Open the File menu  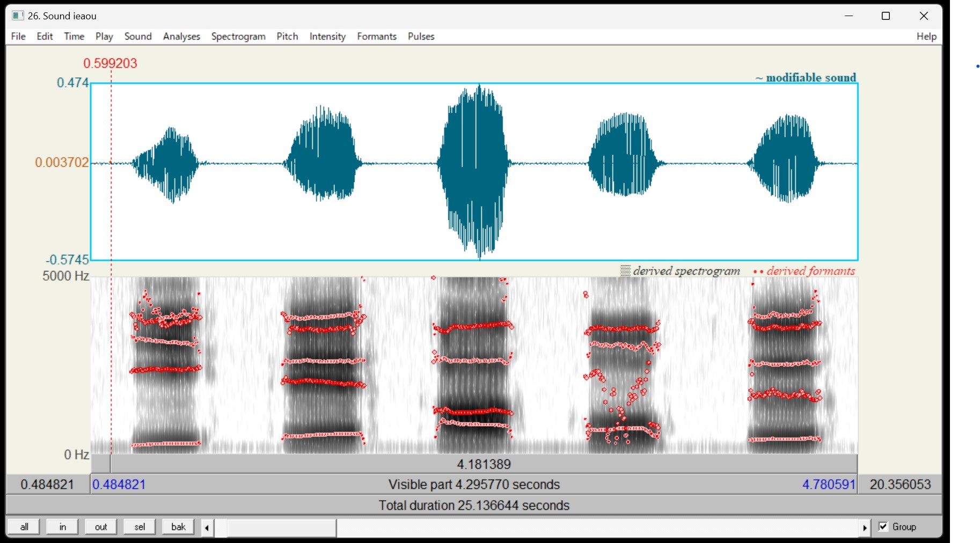tap(18, 36)
